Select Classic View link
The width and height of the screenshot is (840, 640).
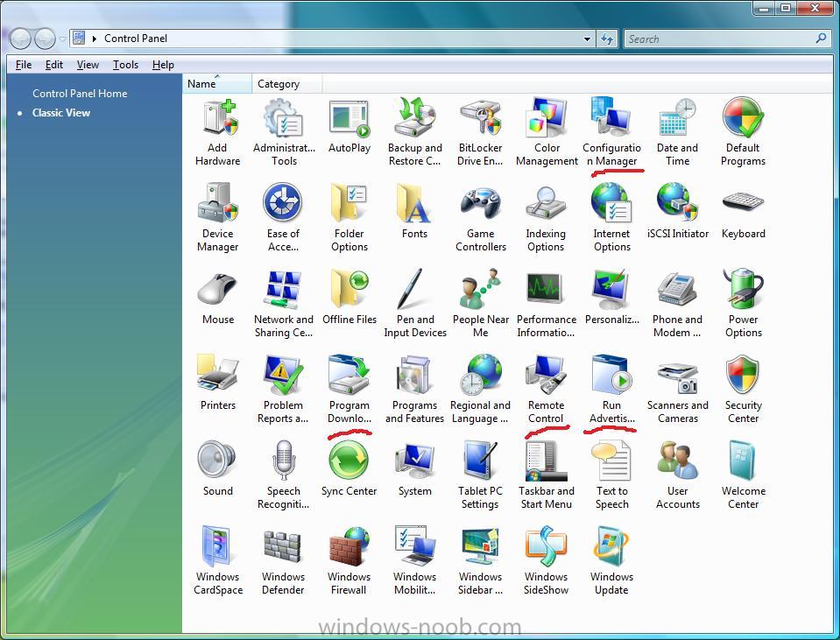tap(61, 112)
